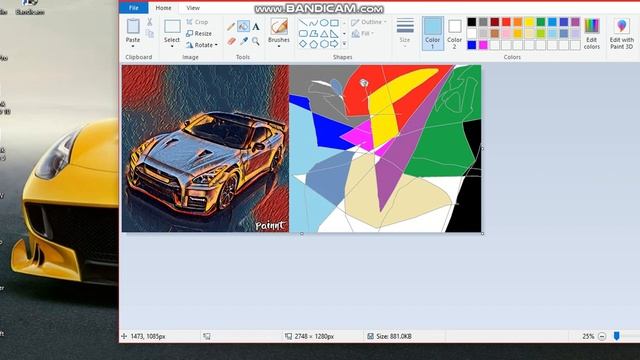Pick the yellow color swatch
The image size is (640, 360).
529,22
